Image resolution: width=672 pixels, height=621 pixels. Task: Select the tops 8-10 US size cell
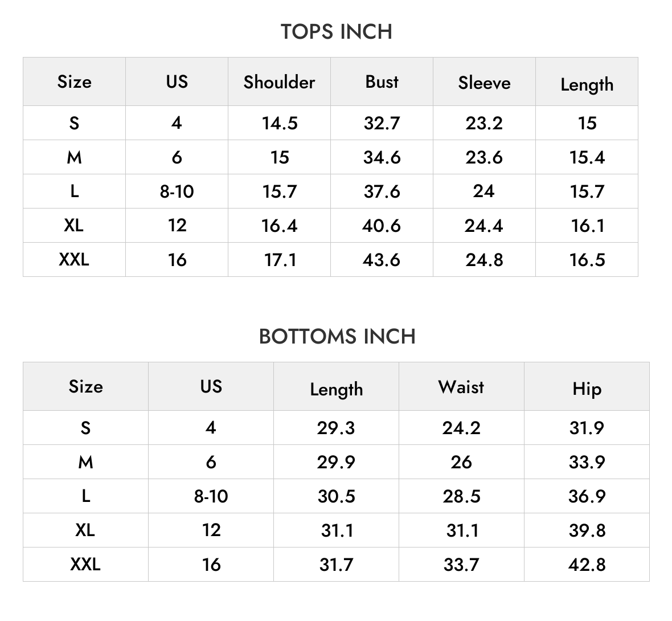(x=177, y=191)
